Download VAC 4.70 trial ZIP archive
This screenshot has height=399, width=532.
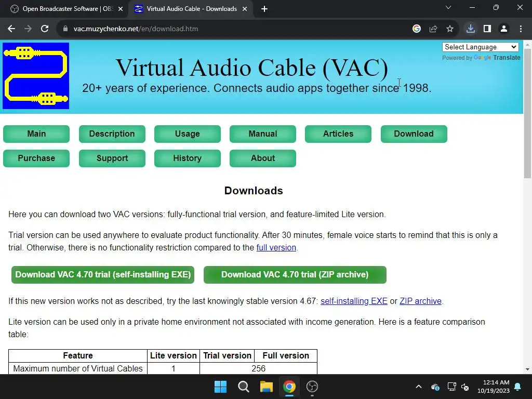point(295,274)
